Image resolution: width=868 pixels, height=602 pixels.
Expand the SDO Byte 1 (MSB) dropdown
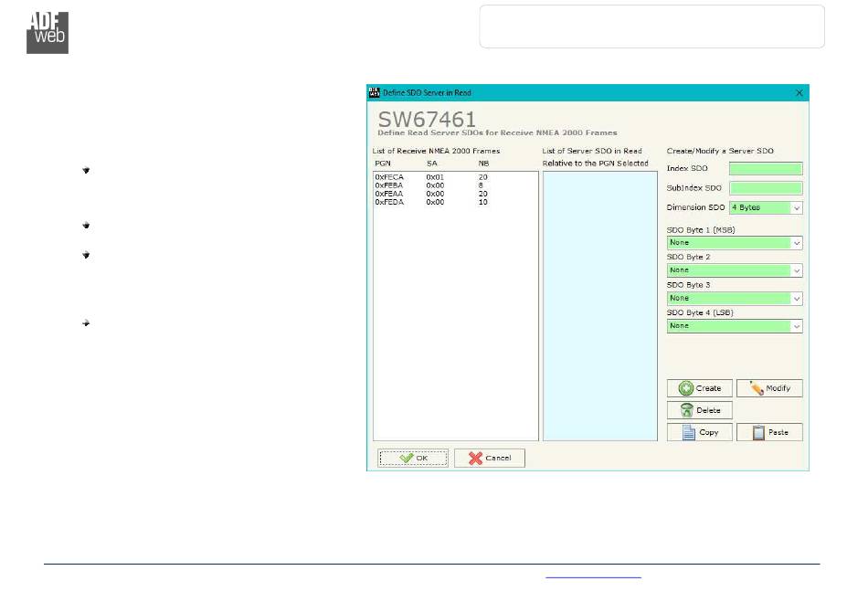click(735, 243)
